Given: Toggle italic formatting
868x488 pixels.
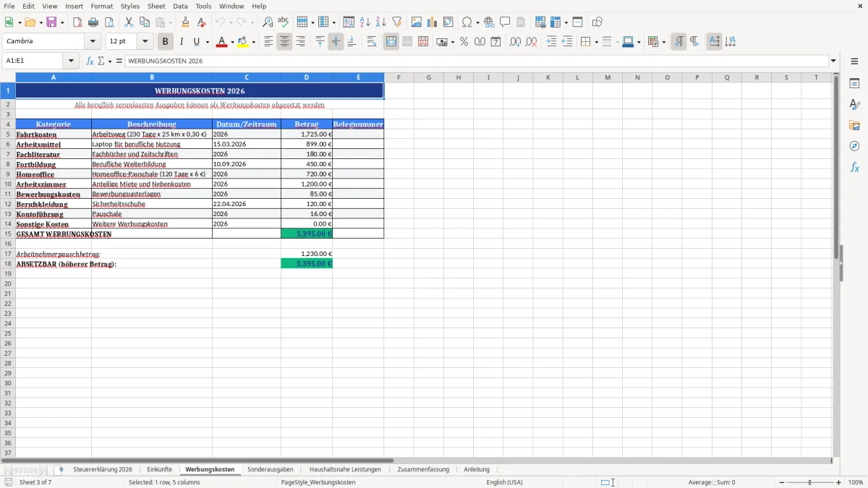Looking at the screenshot, I should pos(182,41).
